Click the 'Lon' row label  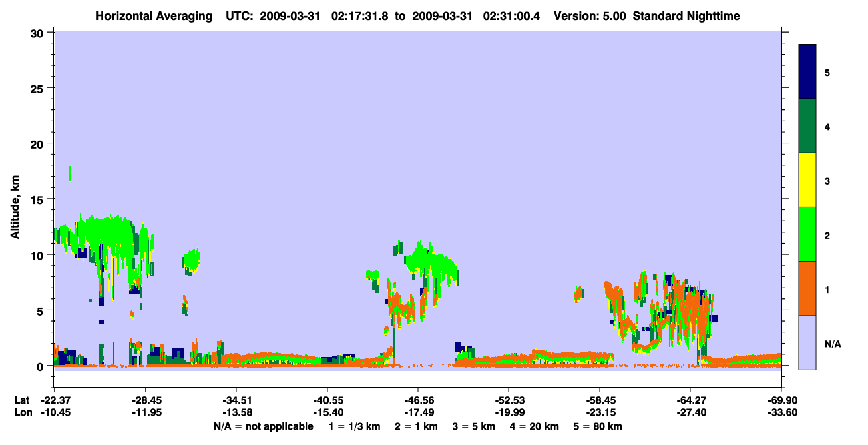tap(22, 412)
